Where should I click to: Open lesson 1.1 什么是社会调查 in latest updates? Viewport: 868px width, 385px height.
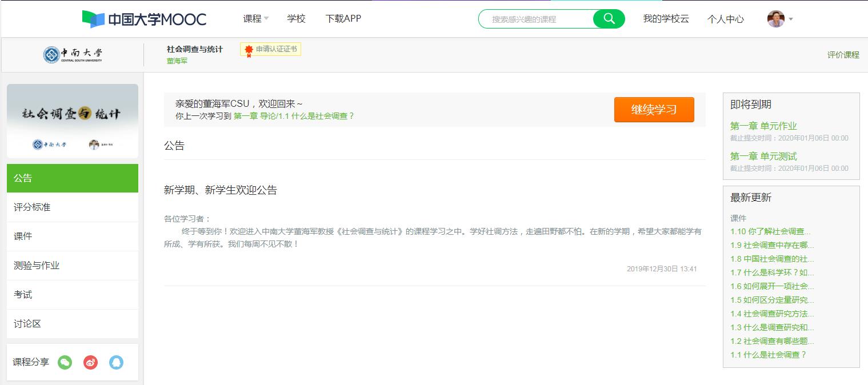click(768, 355)
